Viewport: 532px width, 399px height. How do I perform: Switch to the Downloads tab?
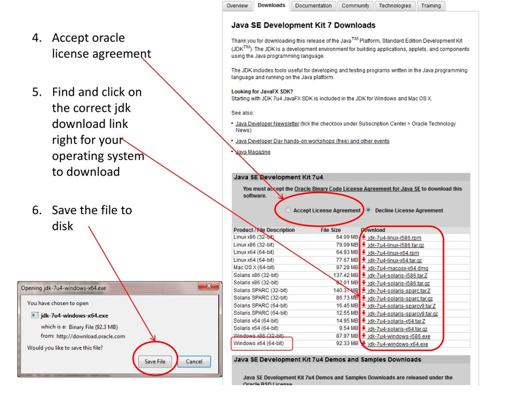271,6
